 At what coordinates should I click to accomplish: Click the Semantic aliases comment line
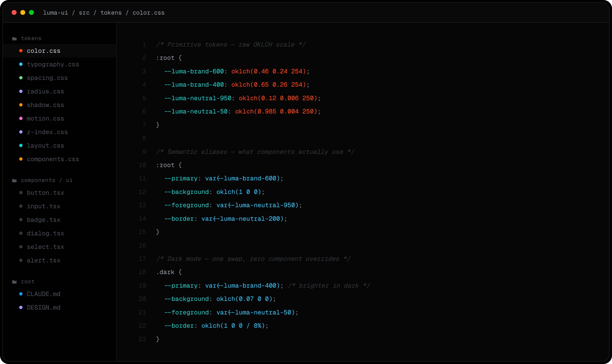pos(255,152)
